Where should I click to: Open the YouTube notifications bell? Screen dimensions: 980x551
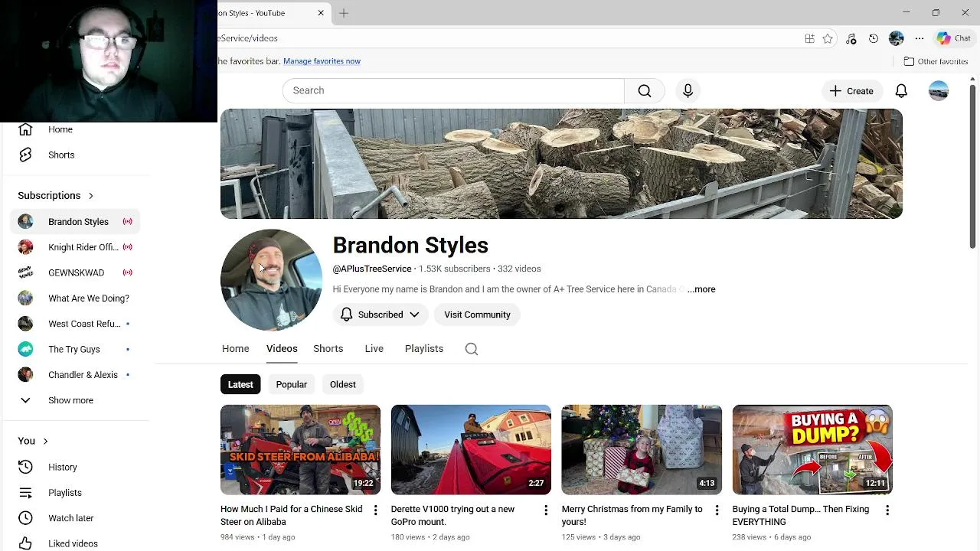coord(901,91)
